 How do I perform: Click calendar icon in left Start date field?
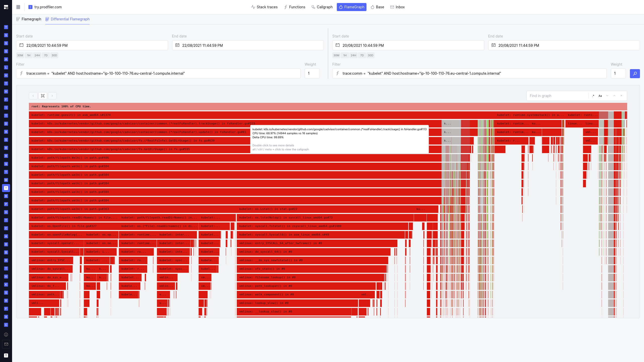coord(21,45)
